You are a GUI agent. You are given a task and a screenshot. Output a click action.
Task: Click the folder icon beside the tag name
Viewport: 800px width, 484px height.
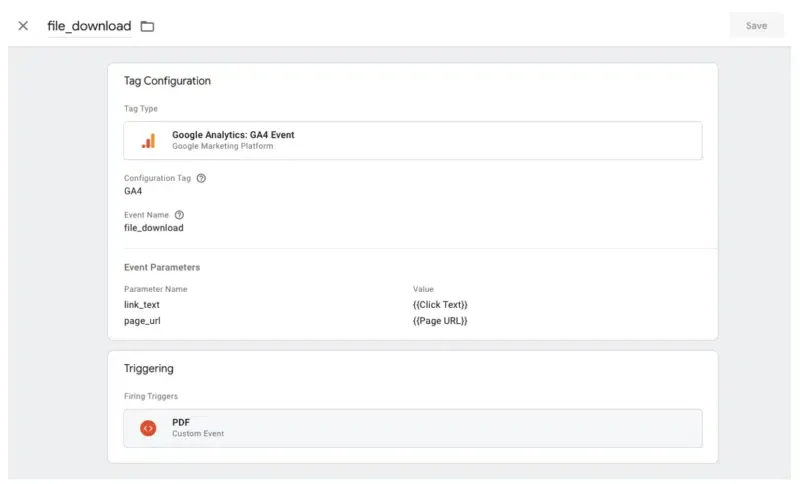(x=147, y=26)
